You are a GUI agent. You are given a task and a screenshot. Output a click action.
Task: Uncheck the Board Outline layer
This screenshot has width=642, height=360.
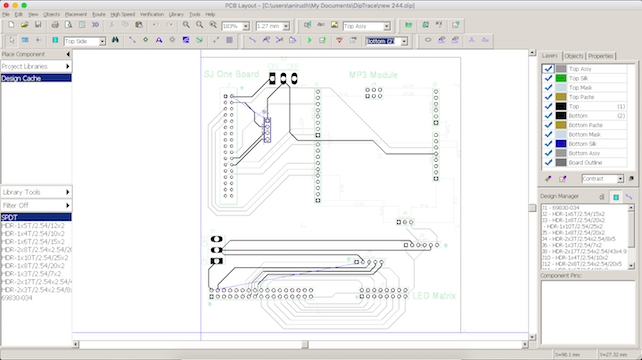click(548, 163)
